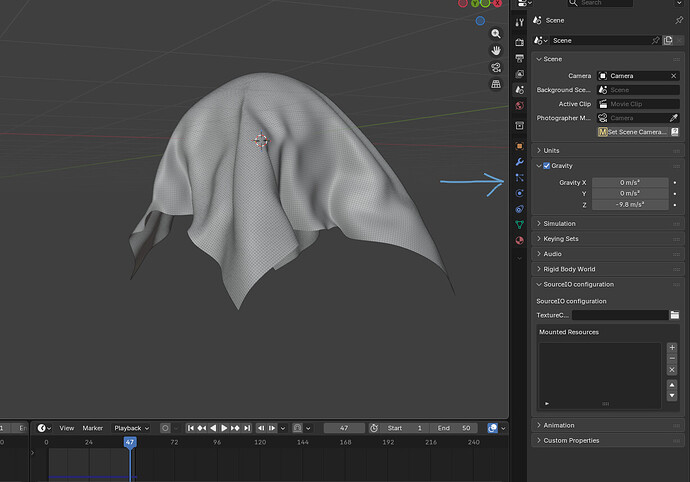This screenshot has height=482, width=690.
Task: Open the World properties tab
Action: click(x=520, y=106)
